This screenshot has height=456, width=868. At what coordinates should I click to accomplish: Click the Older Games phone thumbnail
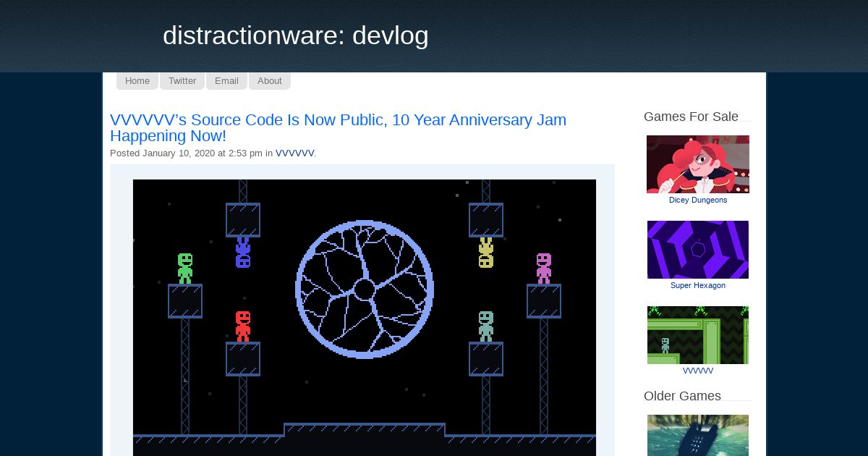pos(698,435)
